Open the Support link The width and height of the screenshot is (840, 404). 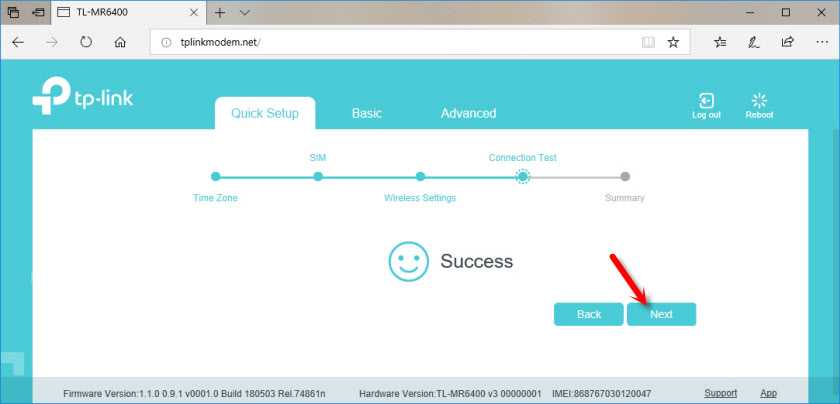pyautogui.click(x=720, y=393)
